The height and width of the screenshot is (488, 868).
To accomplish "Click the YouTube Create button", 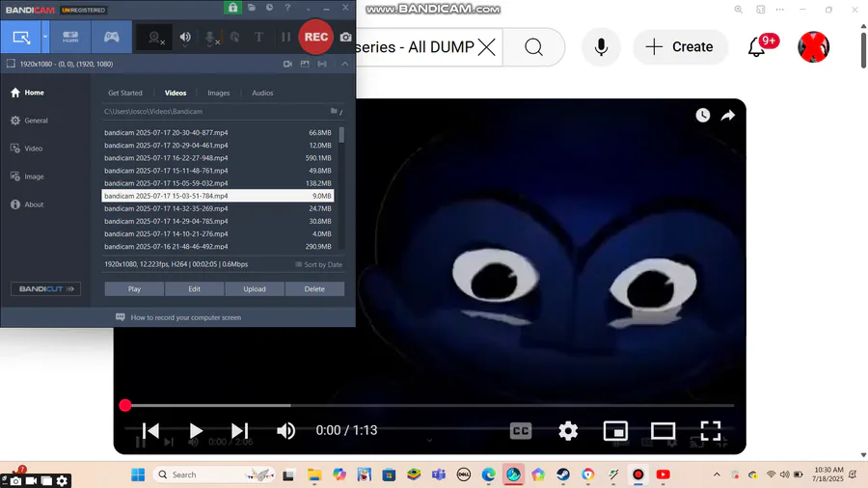I will (680, 47).
